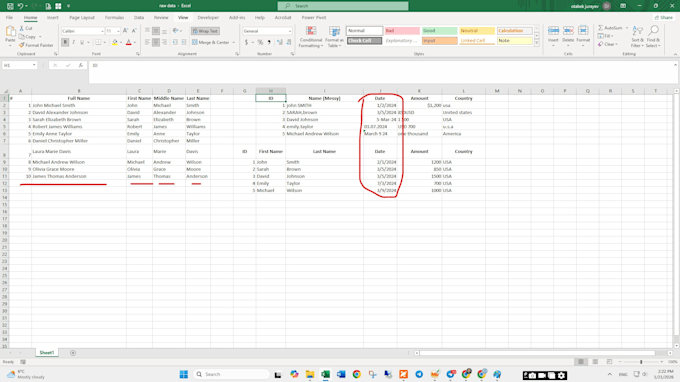The height and width of the screenshot is (382, 680).
Task: Open the Clear dropdown
Action: point(616,44)
